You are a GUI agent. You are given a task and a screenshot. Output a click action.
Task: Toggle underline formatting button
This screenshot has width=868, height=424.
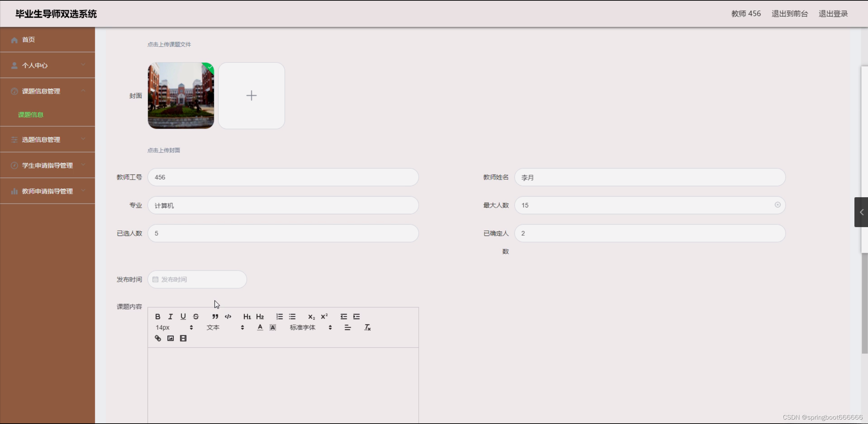click(183, 316)
